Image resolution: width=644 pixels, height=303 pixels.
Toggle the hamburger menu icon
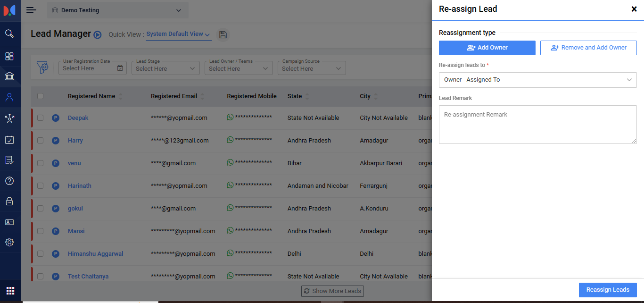[x=31, y=10]
